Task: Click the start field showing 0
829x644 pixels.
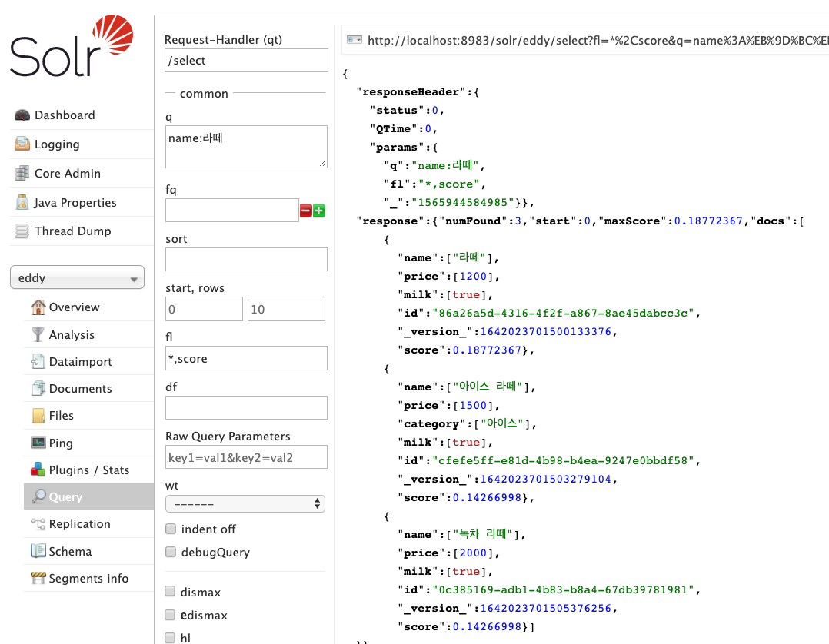Action: coord(204,308)
